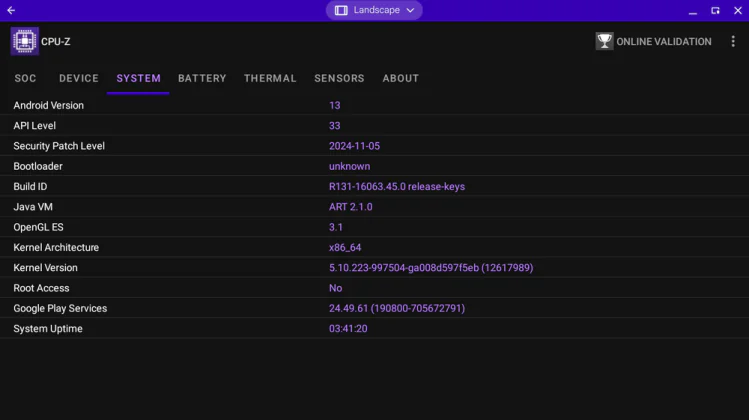This screenshot has height=420, width=749.
Task: Open Online Validation
Action: [653, 42]
